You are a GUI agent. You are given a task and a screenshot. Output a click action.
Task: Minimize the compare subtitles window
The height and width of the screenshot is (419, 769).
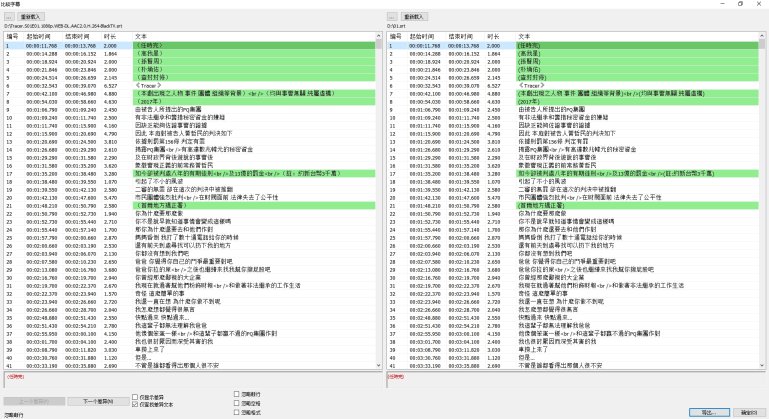tap(722, 4)
